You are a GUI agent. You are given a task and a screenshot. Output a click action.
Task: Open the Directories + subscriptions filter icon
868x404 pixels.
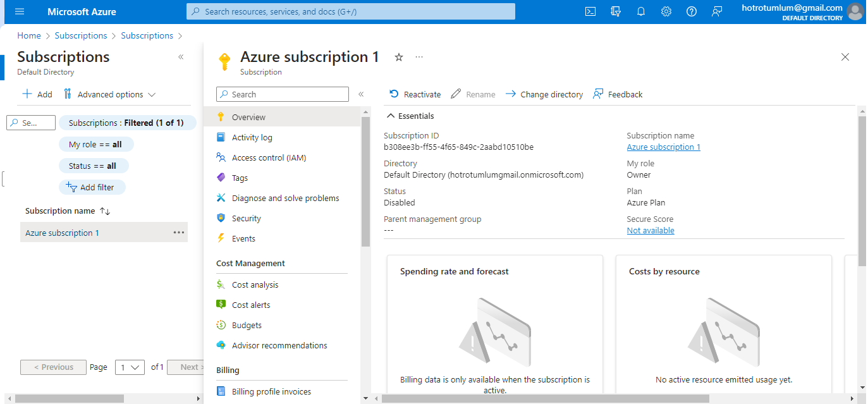[616, 11]
